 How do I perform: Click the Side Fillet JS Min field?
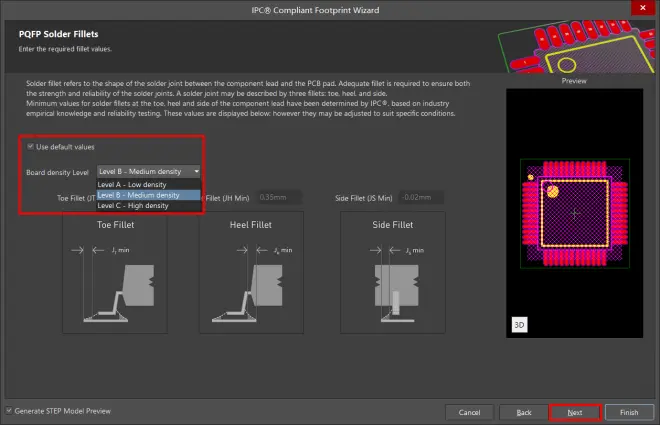point(421,197)
